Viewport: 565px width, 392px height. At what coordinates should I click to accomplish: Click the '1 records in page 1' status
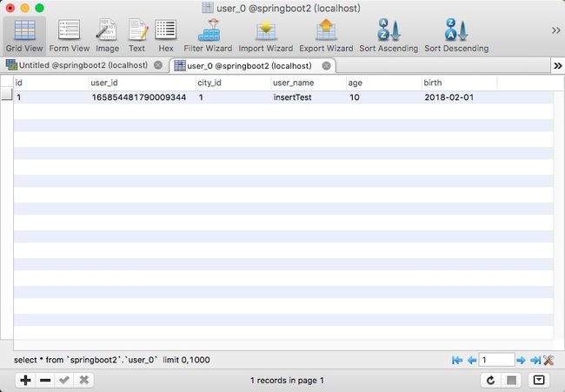(x=287, y=381)
